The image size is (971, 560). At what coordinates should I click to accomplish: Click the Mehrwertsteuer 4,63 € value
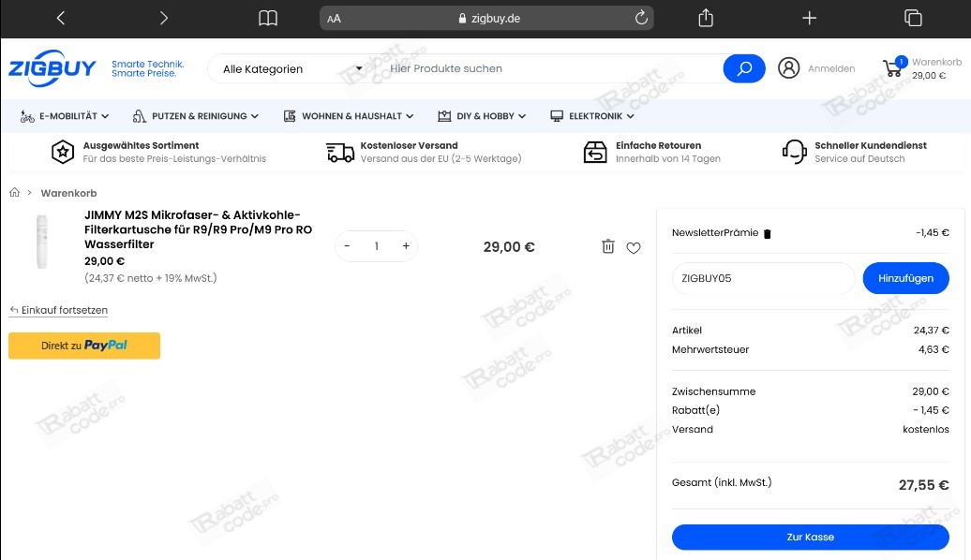(x=934, y=349)
